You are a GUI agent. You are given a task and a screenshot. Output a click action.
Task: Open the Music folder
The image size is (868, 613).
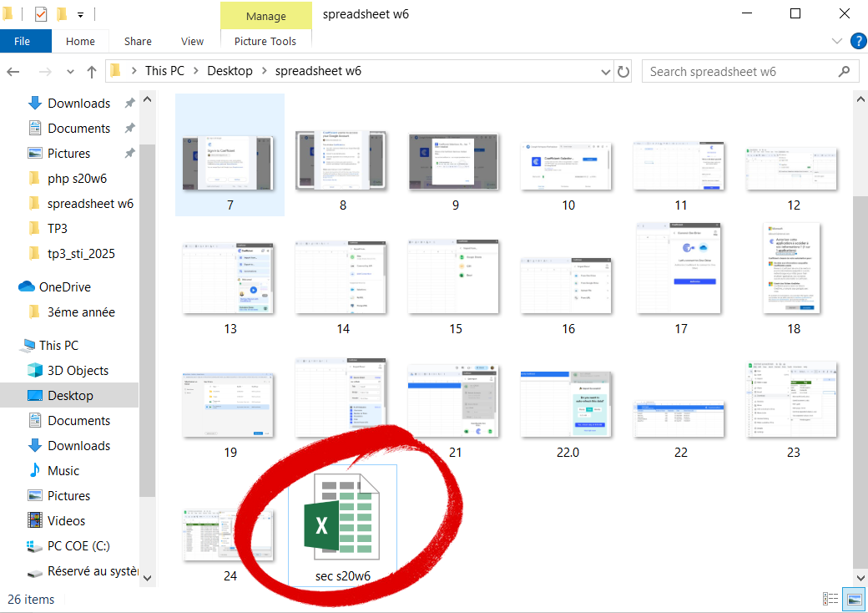pyautogui.click(x=63, y=471)
